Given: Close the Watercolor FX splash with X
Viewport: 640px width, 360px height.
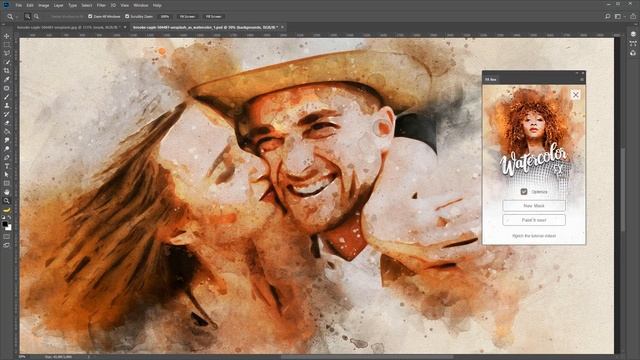Looking at the screenshot, I should click(576, 95).
